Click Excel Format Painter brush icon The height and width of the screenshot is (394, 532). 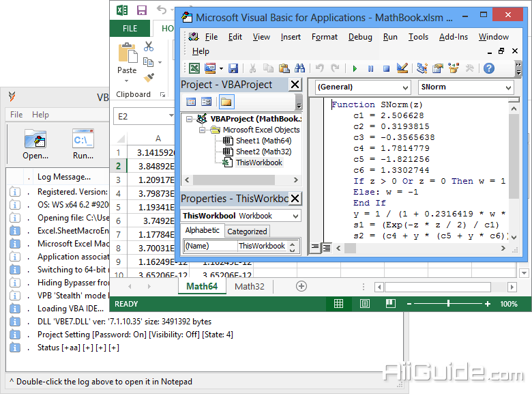tap(149, 78)
